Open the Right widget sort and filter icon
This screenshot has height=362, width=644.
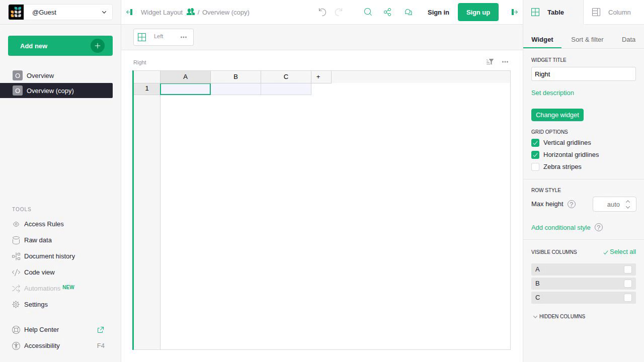coord(490,62)
